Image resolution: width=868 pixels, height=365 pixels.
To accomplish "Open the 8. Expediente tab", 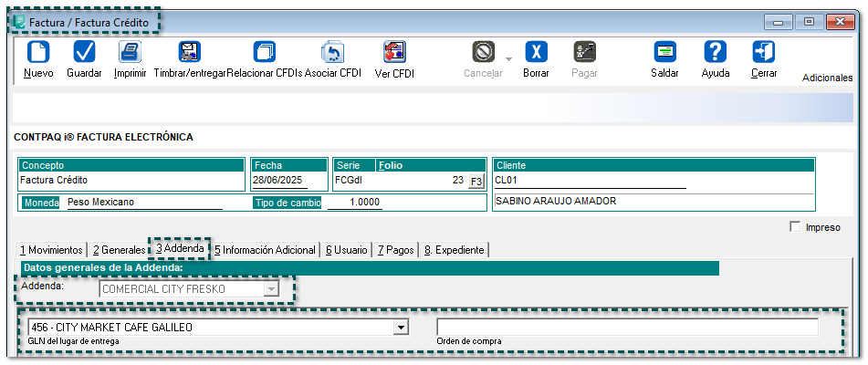I will [x=454, y=250].
